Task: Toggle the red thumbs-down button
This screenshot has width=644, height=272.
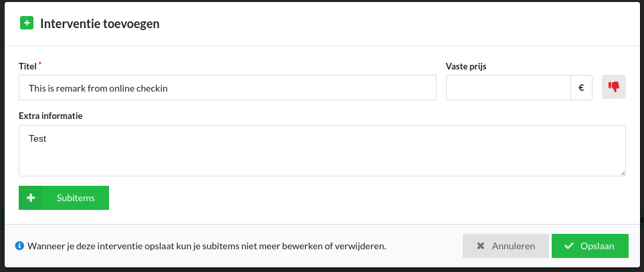Action: click(614, 87)
